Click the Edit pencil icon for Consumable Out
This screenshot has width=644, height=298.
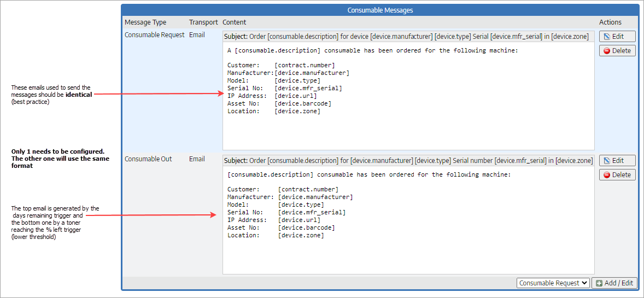coord(606,161)
